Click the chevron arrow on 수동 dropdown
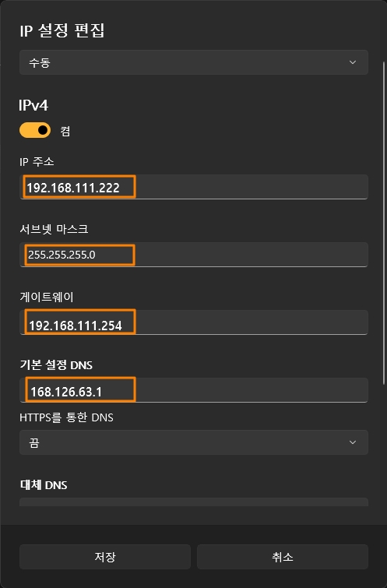This screenshot has width=387, height=588. pyautogui.click(x=353, y=62)
